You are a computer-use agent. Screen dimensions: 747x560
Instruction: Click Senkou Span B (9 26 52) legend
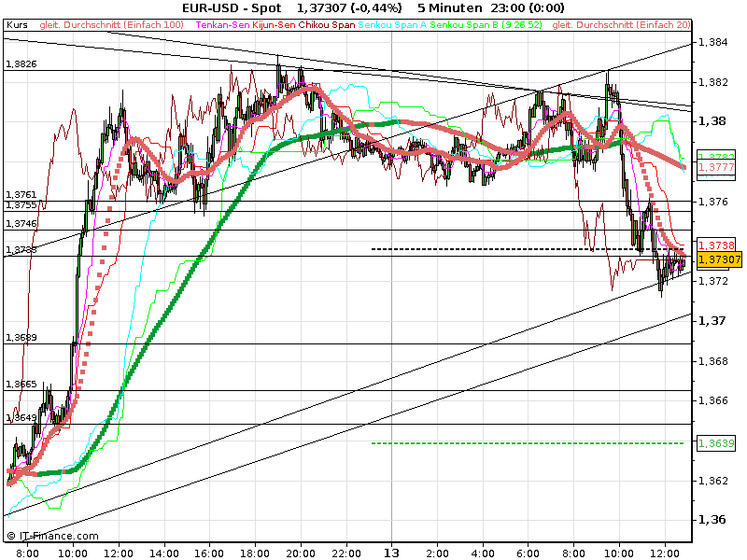pyautogui.click(x=486, y=25)
